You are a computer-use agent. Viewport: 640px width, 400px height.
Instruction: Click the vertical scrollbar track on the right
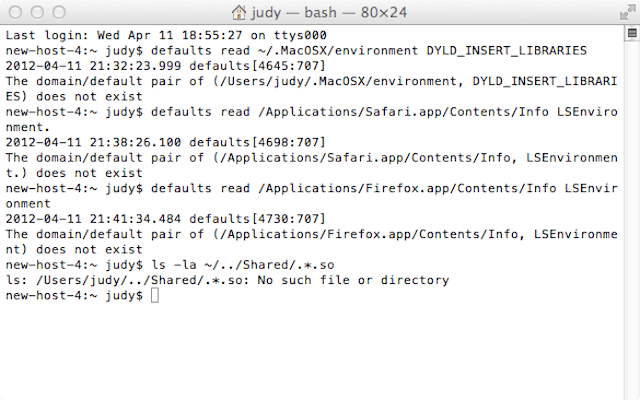pyautogui.click(x=632, y=220)
